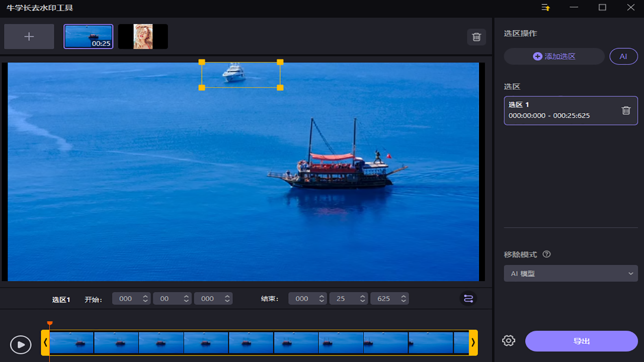The width and height of the screenshot is (644, 362).
Task: Click the end milliseconds 625 field
Action: [384, 299]
